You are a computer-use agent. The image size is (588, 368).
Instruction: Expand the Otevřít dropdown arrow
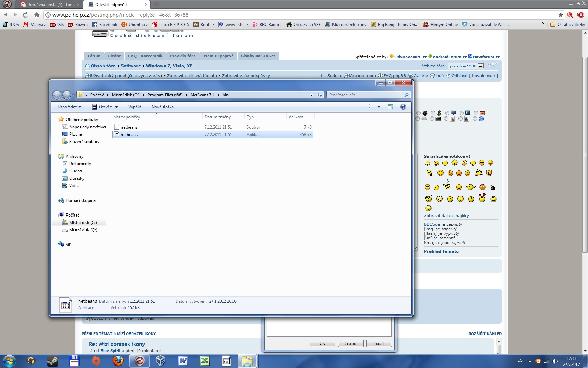(x=117, y=107)
